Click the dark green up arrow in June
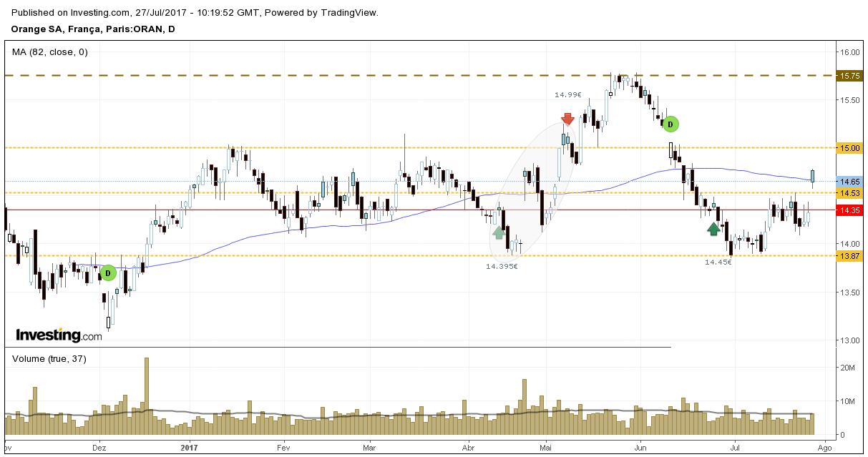Image resolution: width=868 pixels, height=457 pixels. [x=713, y=228]
